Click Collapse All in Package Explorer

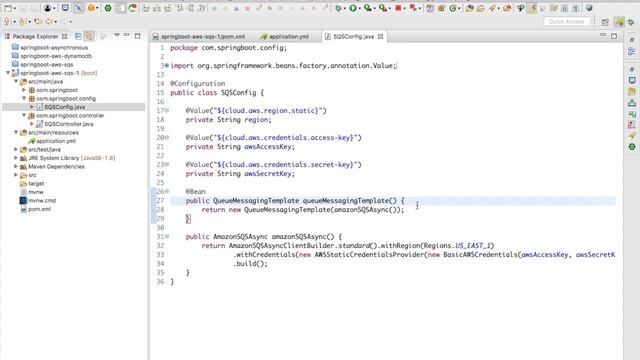pyautogui.click(x=78, y=36)
